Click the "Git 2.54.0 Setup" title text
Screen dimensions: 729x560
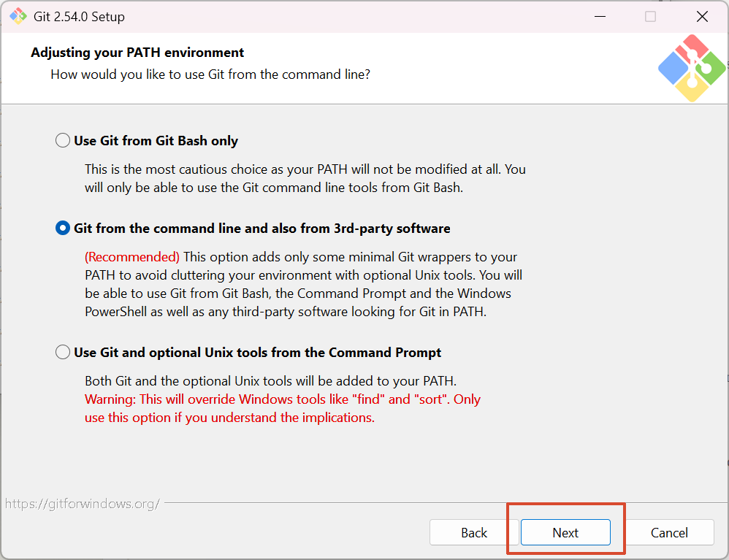(79, 16)
